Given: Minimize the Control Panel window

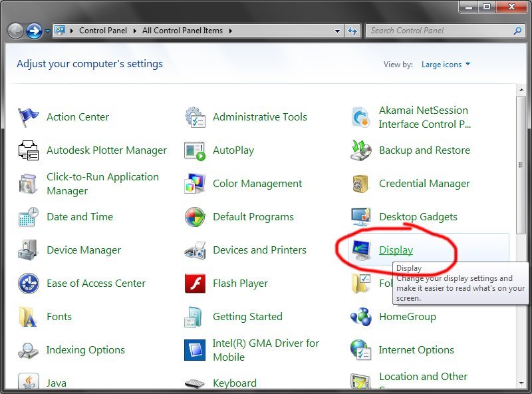Looking at the screenshot, I should point(469,7).
